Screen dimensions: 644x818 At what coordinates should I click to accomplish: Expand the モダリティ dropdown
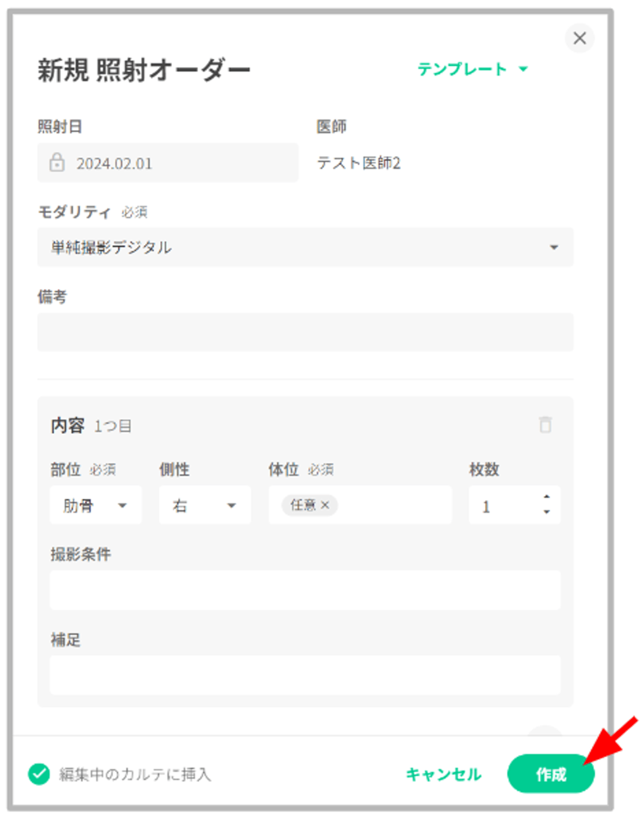tap(305, 247)
